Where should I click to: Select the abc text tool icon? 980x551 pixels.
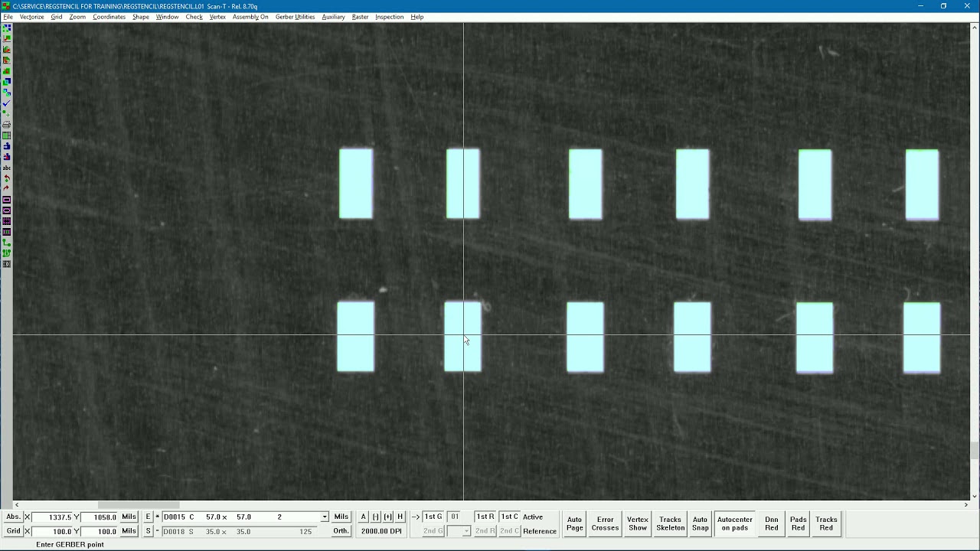coord(7,168)
